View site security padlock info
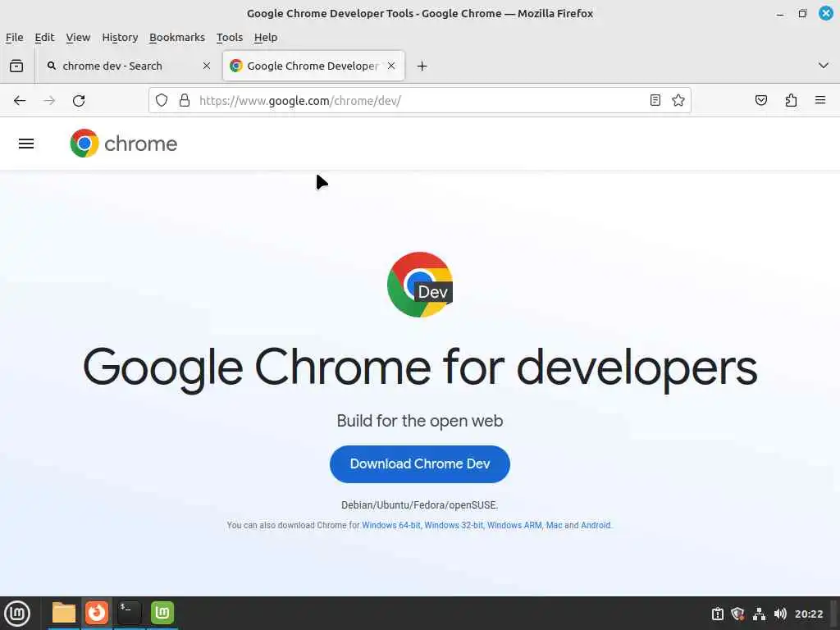This screenshot has width=840, height=630. (x=185, y=100)
